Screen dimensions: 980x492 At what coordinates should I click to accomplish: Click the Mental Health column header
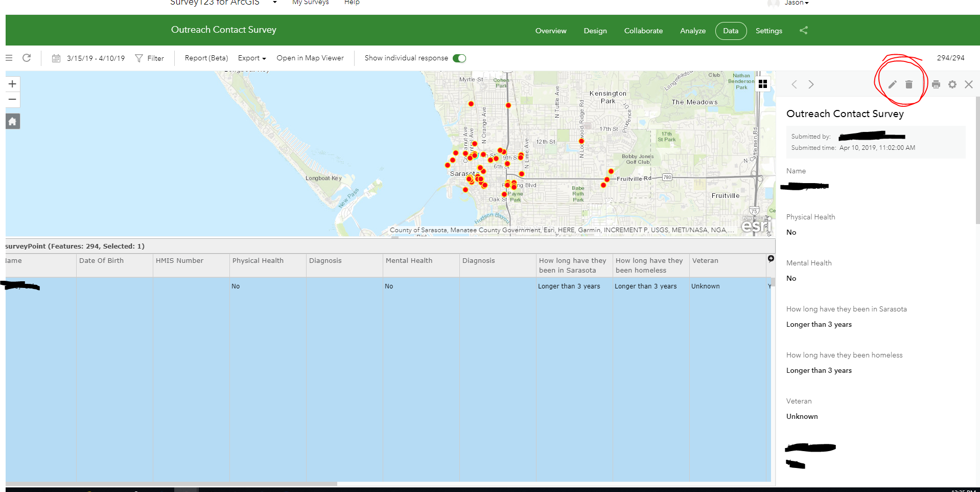coord(422,265)
